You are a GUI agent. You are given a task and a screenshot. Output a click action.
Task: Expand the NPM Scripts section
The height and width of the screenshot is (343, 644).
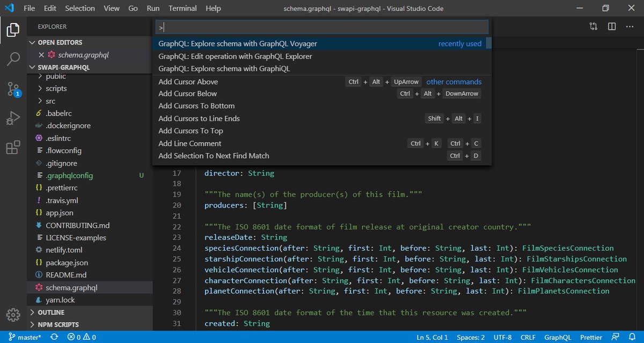click(90, 325)
